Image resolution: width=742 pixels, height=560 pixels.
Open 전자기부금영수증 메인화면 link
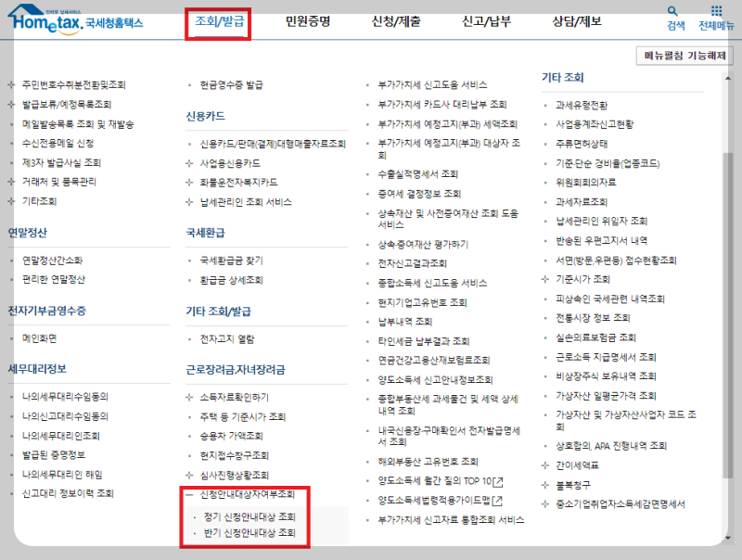(39, 338)
